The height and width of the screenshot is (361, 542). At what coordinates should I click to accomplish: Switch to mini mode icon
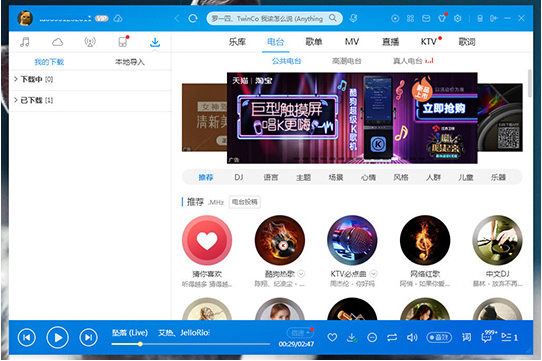[x=494, y=18]
